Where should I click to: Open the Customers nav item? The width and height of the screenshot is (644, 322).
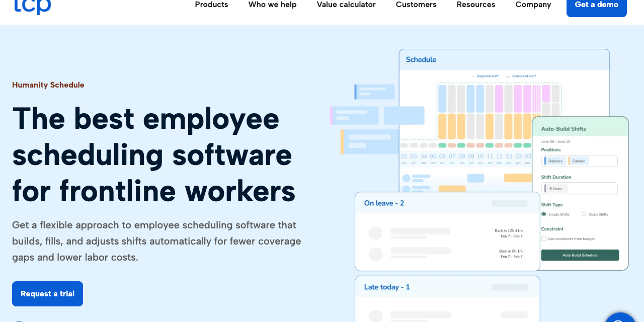pyautogui.click(x=416, y=5)
